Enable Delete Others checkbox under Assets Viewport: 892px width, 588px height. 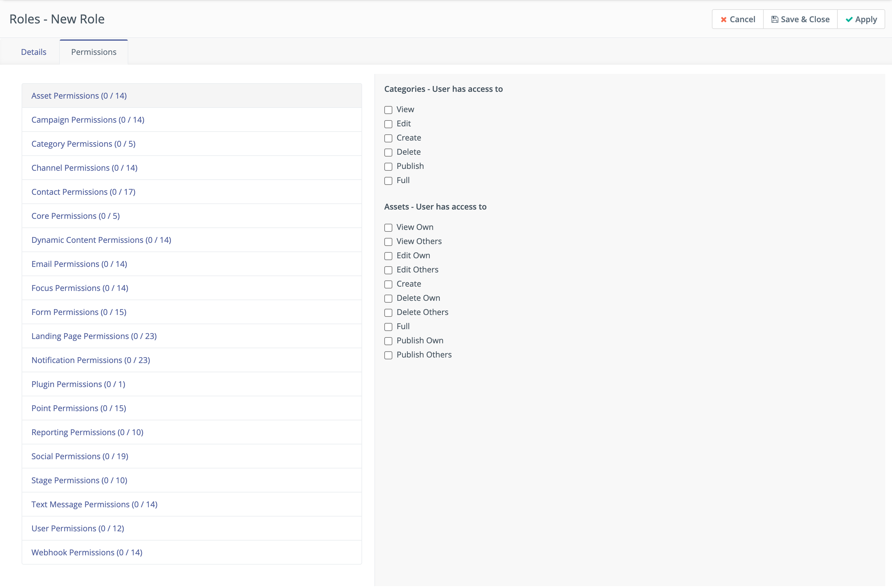click(388, 313)
